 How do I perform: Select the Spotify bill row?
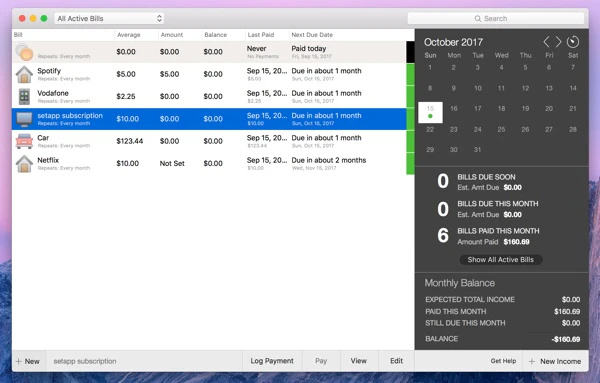209,74
